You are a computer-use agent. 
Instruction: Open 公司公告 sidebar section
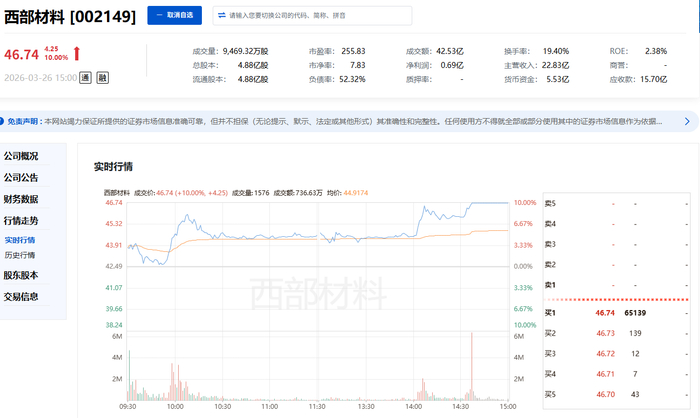[21, 178]
